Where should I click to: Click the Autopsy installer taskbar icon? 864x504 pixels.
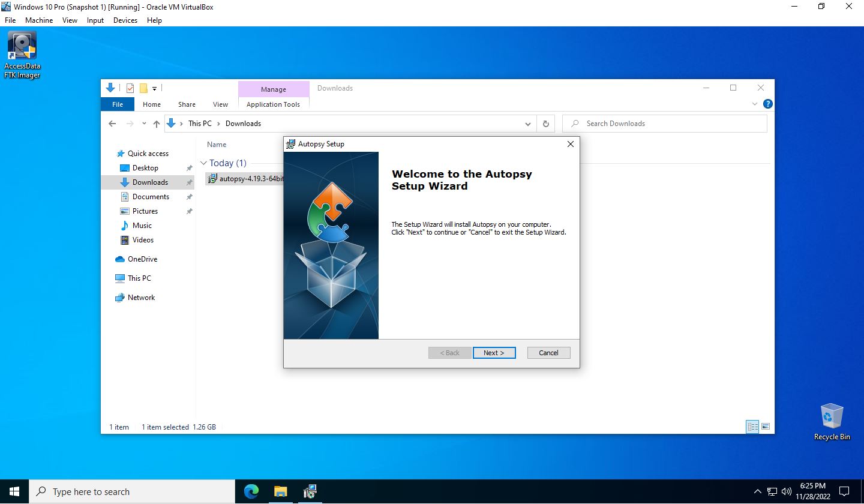[x=310, y=491]
